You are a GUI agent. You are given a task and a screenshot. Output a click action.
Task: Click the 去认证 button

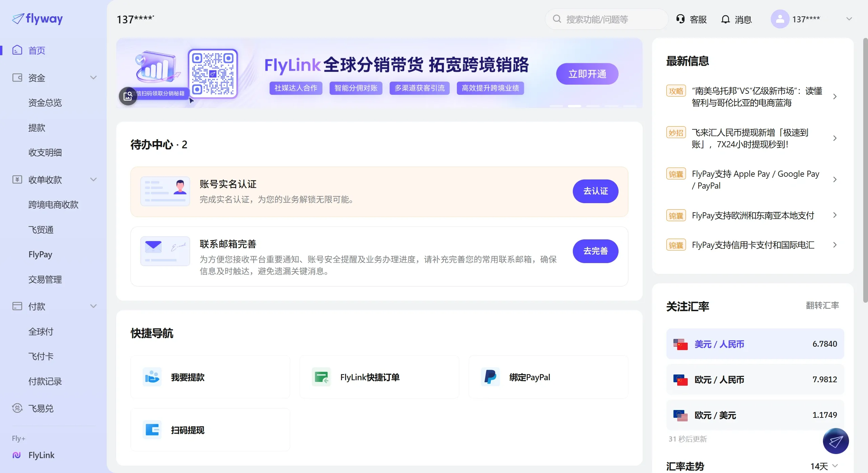596,191
